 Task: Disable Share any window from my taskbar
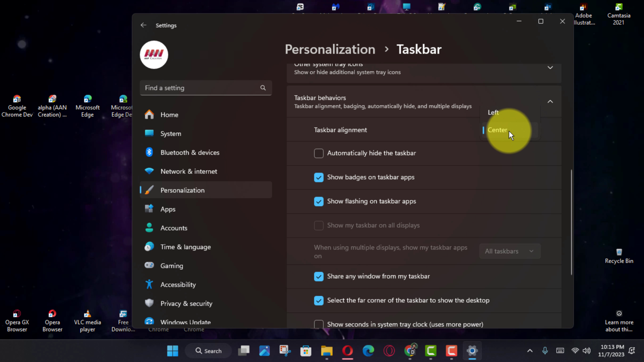pyautogui.click(x=318, y=276)
